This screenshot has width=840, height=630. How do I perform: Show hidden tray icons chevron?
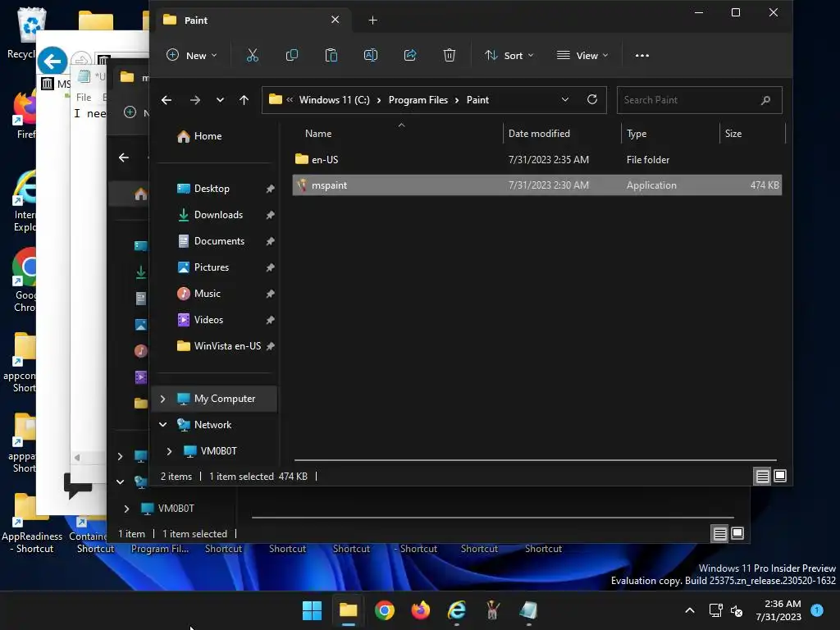coord(690,610)
